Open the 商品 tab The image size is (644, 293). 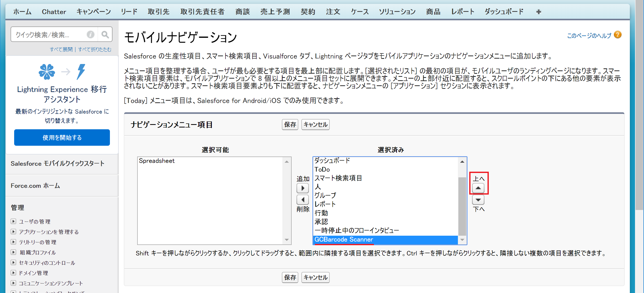[x=433, y=12]
